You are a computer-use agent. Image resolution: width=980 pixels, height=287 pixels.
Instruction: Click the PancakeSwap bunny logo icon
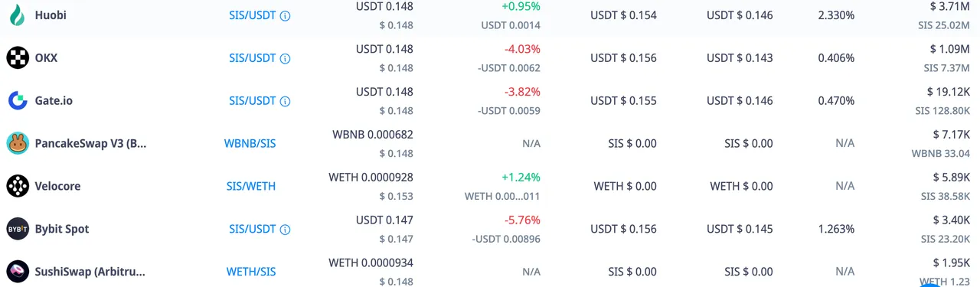[18, 143]
